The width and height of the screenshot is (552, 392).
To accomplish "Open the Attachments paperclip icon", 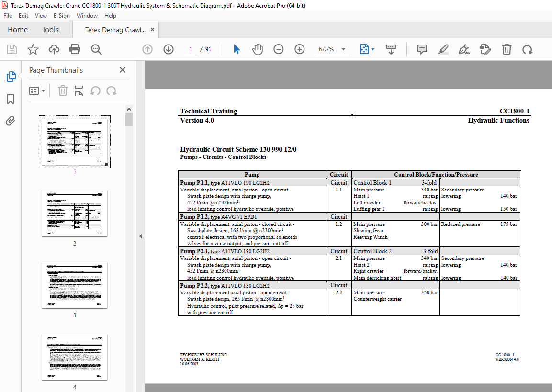I will coord(11,121).
